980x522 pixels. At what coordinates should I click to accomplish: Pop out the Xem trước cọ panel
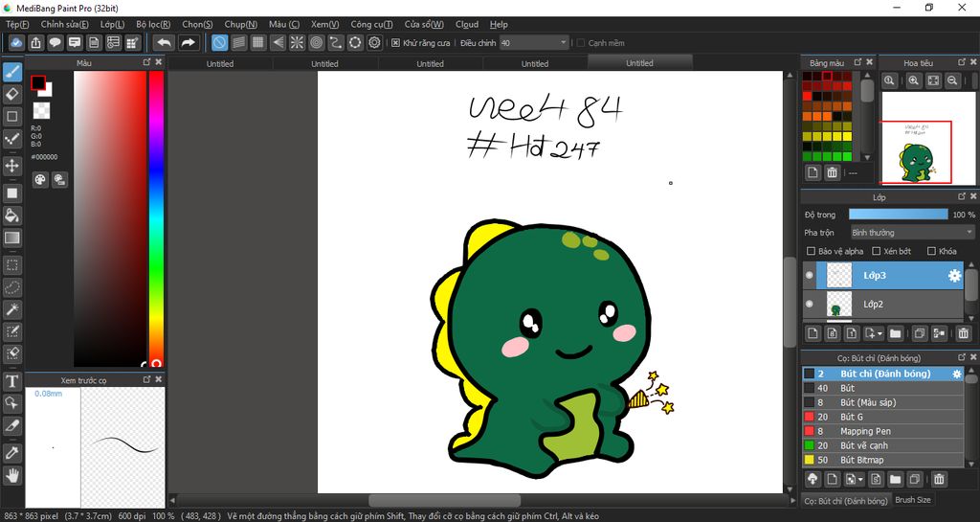coord(146,379)
